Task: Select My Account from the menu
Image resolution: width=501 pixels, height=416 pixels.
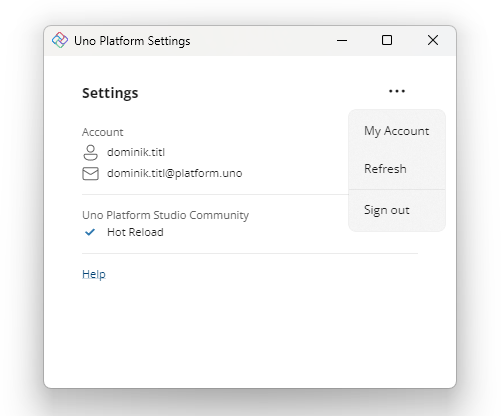Action: tap(397, 131)
